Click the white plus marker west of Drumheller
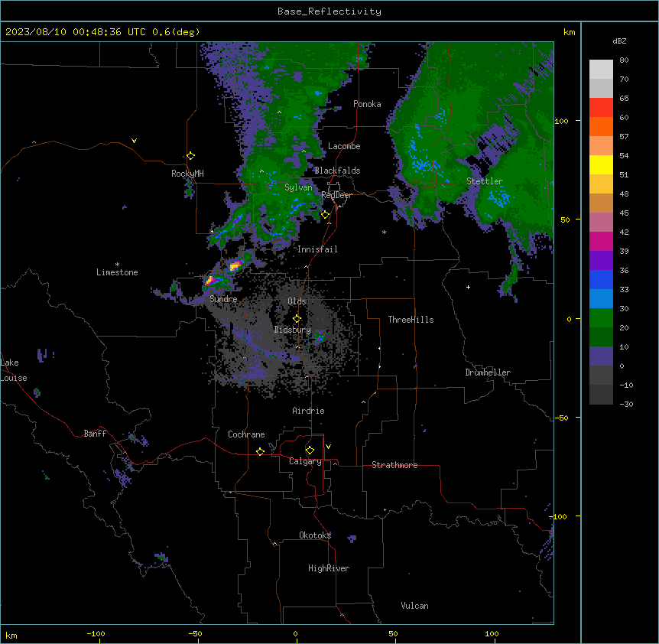Viewport: 659px width, 644px height. [468, 287]
